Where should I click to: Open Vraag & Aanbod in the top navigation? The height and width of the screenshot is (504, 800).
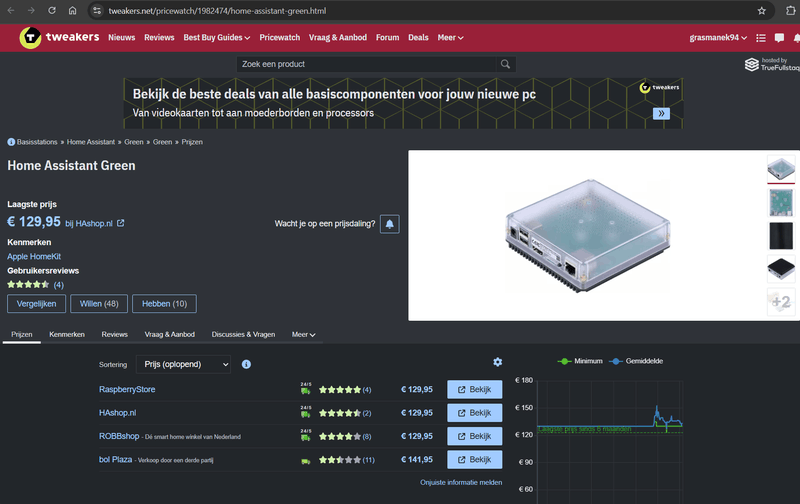(338, 38)
